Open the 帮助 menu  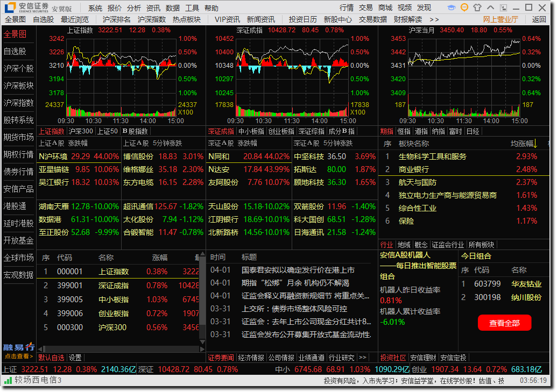pos(211,8)
